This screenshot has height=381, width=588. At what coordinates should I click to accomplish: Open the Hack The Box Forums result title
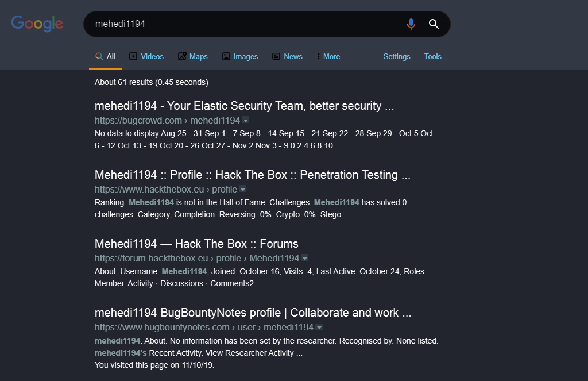pos(196,244)
